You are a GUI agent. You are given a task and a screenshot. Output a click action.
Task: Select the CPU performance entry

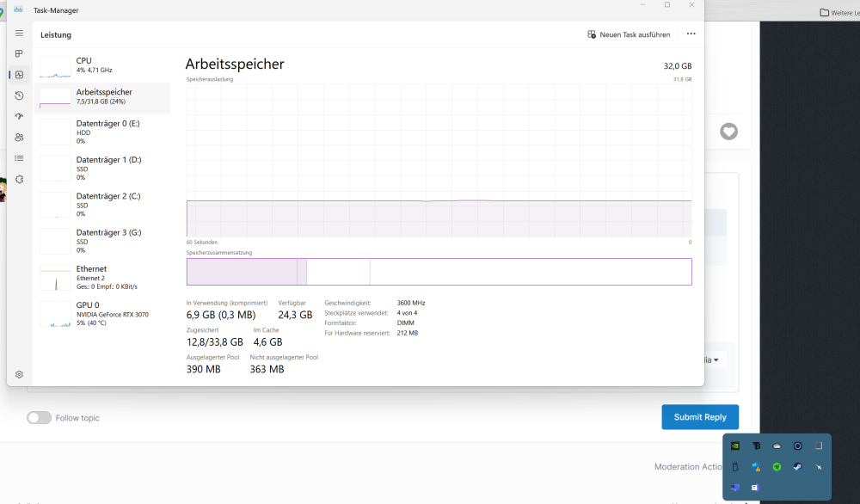tap(103, 65)
